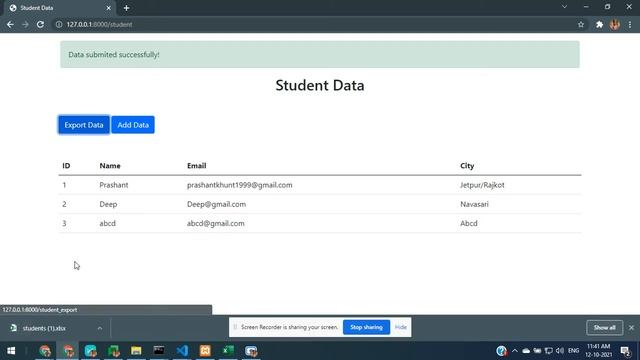Click the battery tray icon
Screen dimensions: 640x360
tap(537, 351)
